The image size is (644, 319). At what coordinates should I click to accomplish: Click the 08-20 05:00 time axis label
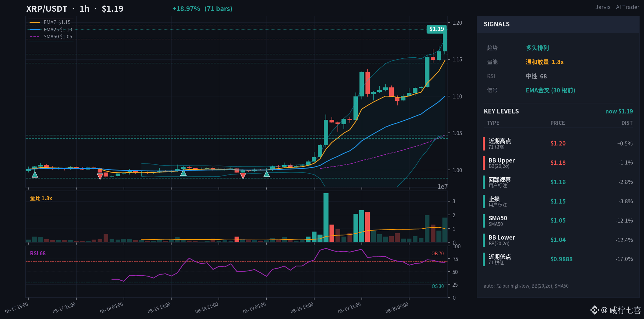tap(397, 308)
